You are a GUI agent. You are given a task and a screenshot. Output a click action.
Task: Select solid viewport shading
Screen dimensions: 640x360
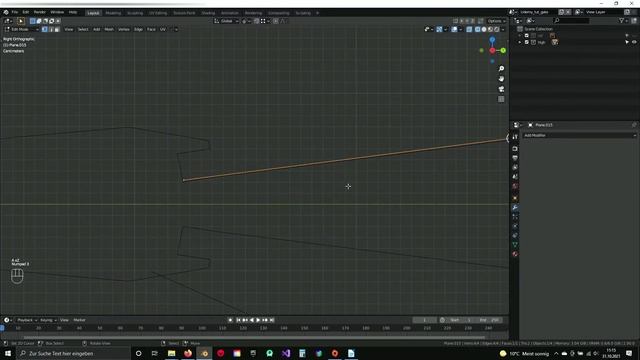click(484, 29)
